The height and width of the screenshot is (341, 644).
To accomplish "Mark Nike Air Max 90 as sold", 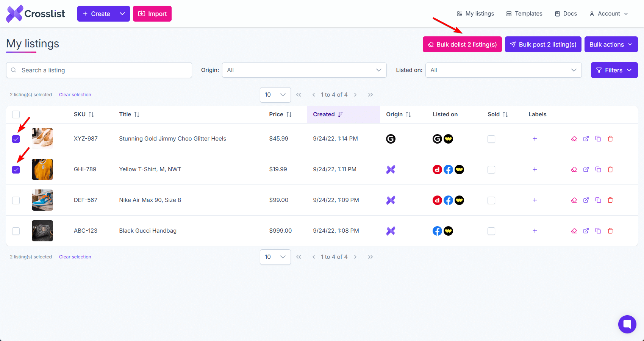I will click(491, 200).
